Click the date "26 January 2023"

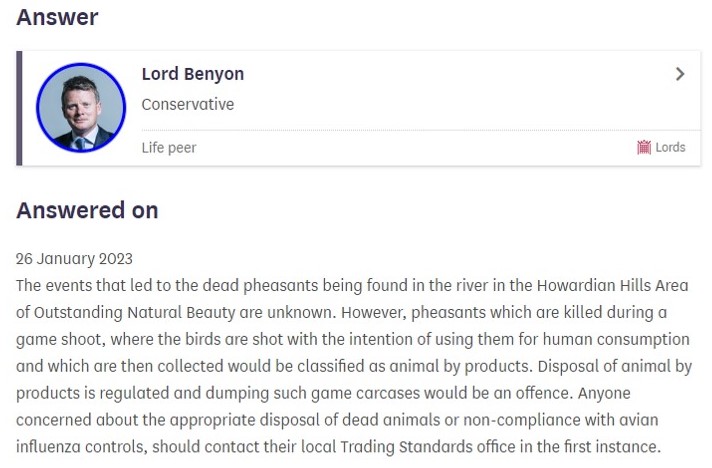74,258
